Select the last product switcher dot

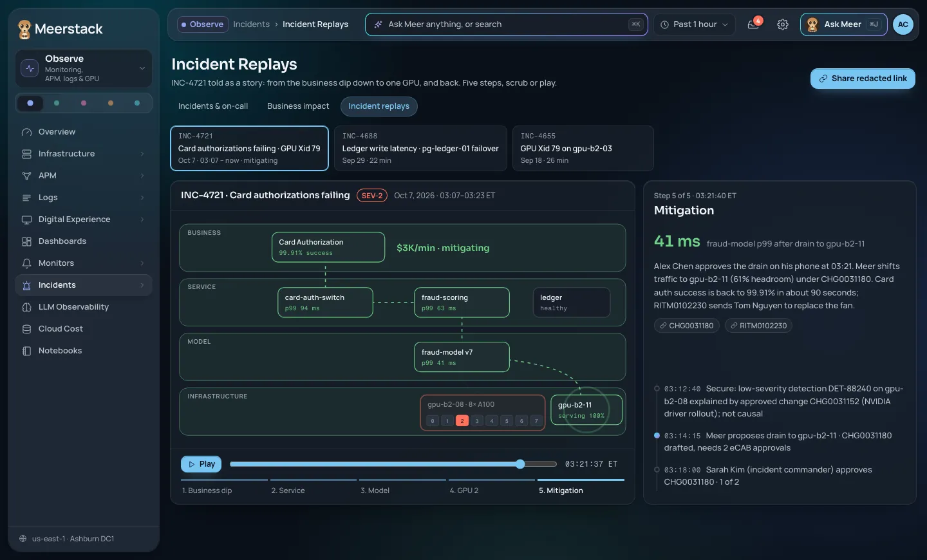tap(137, 103)
